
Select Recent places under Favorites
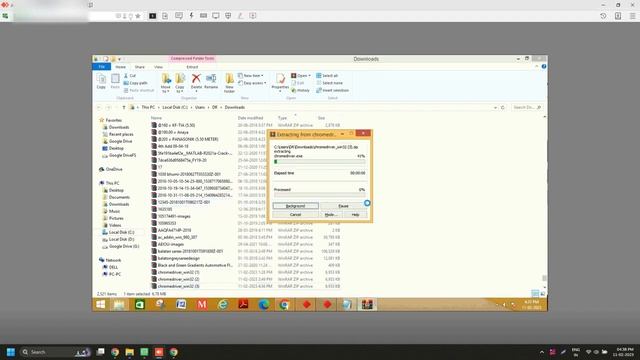[x=121, y=134]
